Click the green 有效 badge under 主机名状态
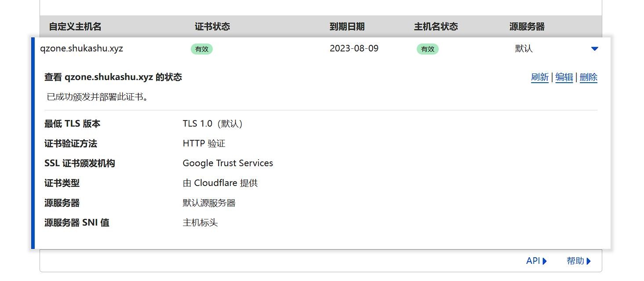This screenshot has width=644, height=281. click(428, 49)
